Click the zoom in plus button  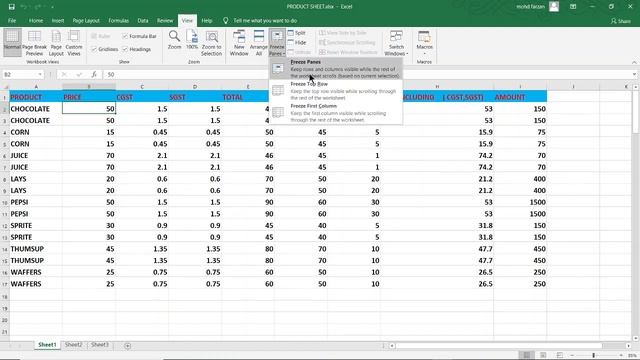(x=621, y=356)
